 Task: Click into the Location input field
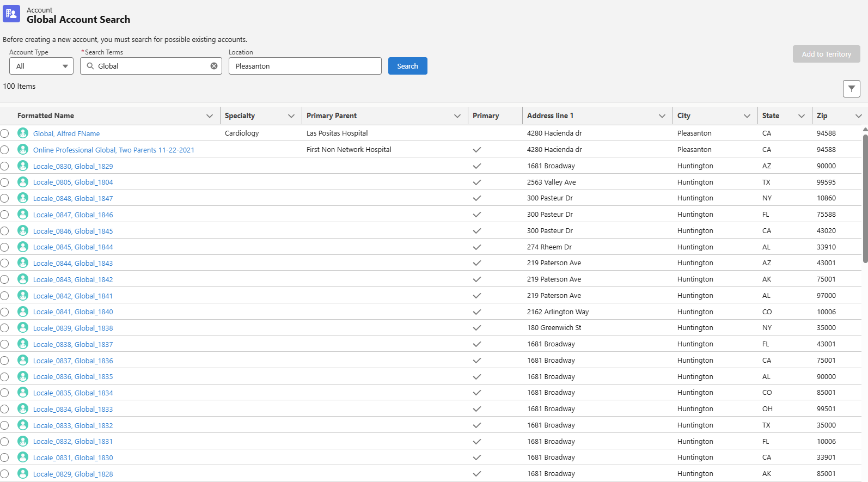click(305, 66)
